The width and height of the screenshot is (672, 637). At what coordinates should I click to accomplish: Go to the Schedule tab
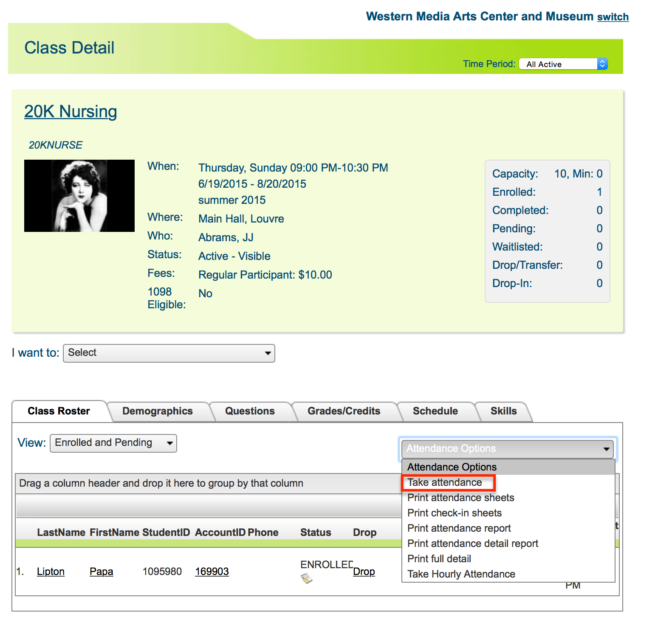coord(435,411)
